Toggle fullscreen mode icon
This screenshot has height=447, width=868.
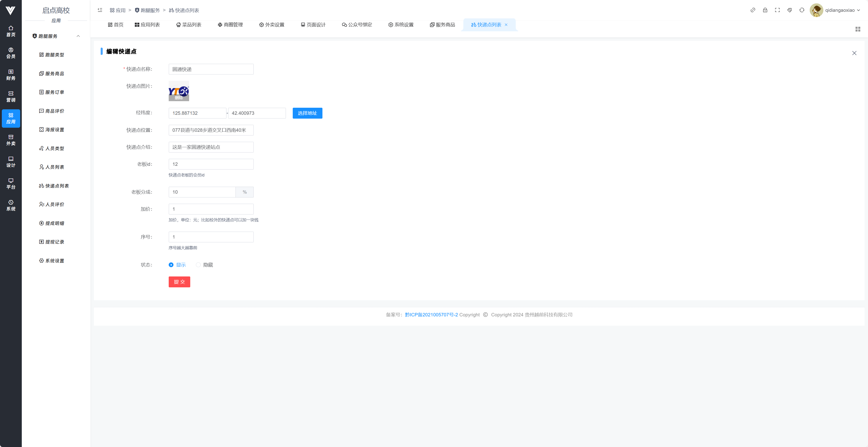(x=777, y=10)
